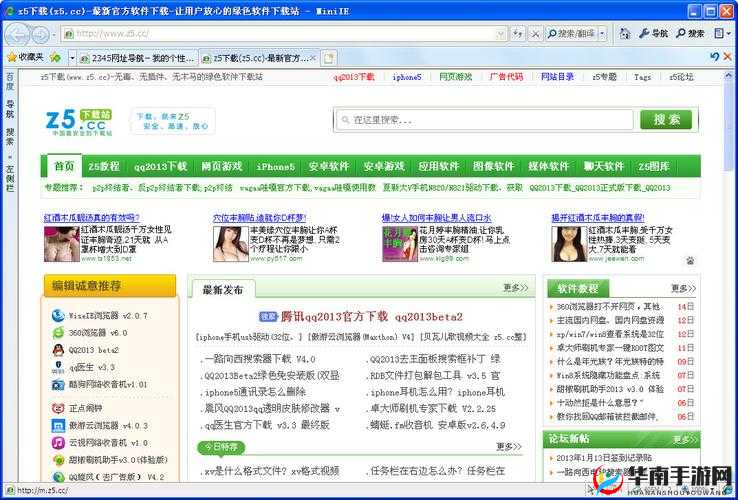Screen dimensions: 738x500
Task: Open the red qq2013下载 top link
Action: (353, 77)
